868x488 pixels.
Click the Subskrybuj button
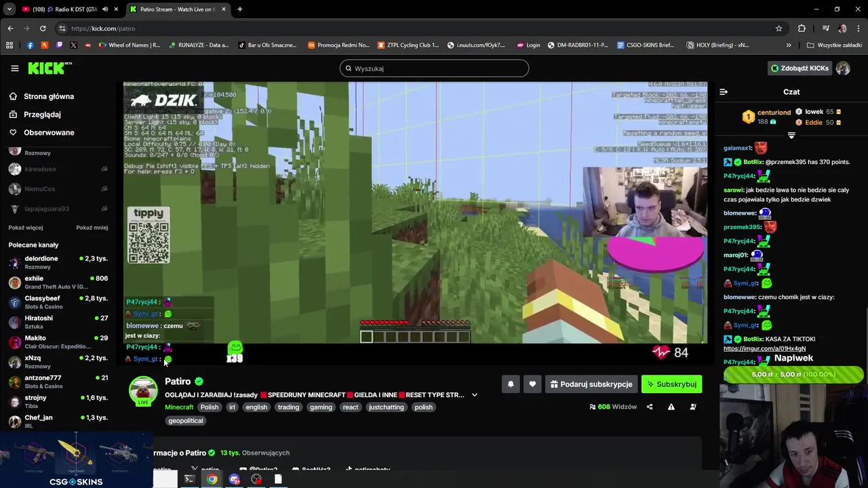pyautogui.click(x=672, y=384)
